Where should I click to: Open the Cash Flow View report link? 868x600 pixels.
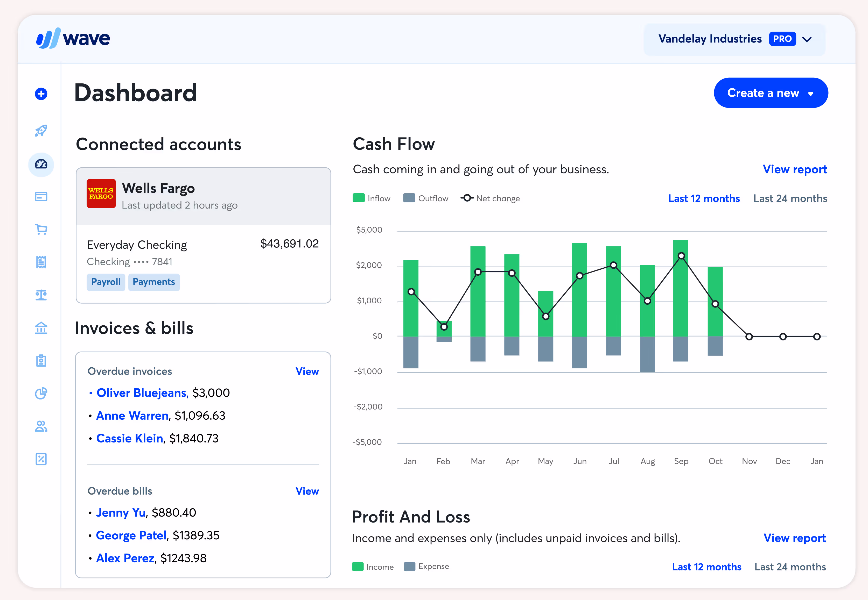(x=795, y=169)
